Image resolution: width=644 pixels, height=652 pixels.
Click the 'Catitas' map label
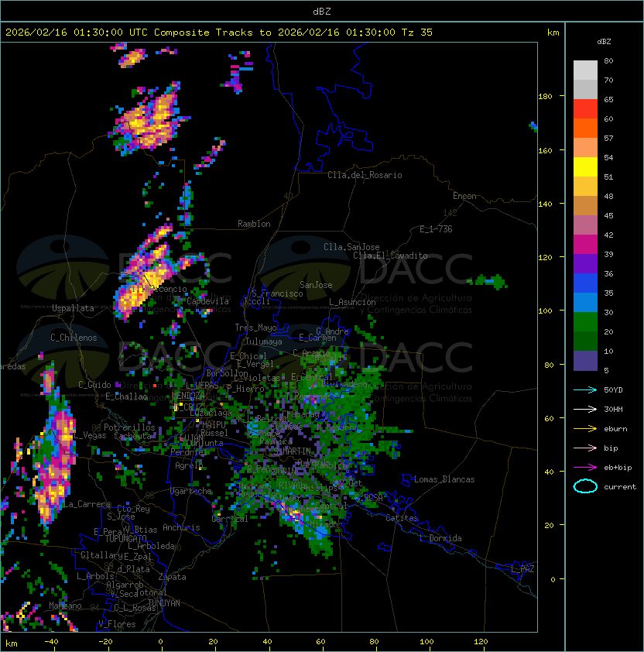pyautogui.click(x=402, y=518)
